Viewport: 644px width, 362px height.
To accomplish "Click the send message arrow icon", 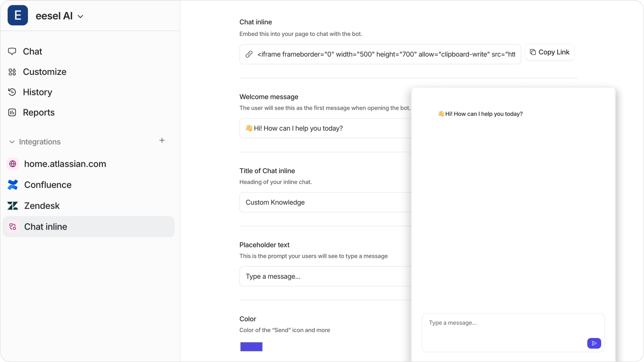I will pos(594,343).
